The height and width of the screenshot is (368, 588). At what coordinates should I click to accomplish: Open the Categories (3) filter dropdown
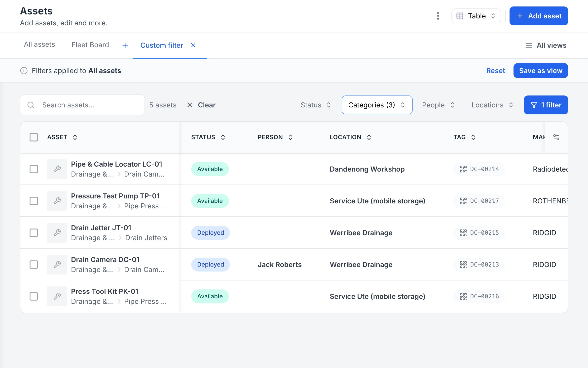point(377,105)
